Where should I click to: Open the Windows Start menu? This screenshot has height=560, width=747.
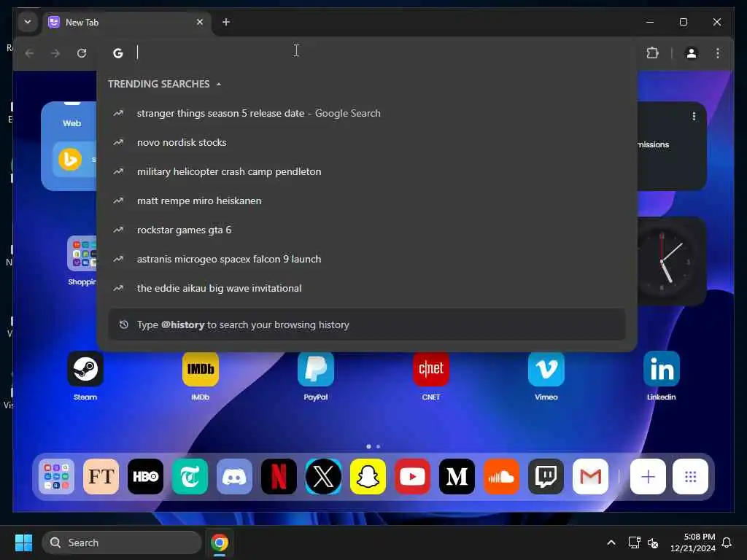[23, 542]
